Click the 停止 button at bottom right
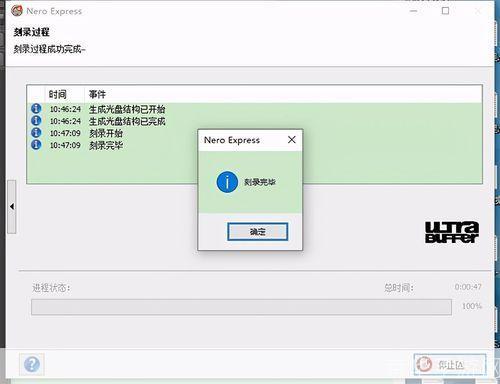Image resolution: width=500 pixels, height=384 pixels. 450,364
